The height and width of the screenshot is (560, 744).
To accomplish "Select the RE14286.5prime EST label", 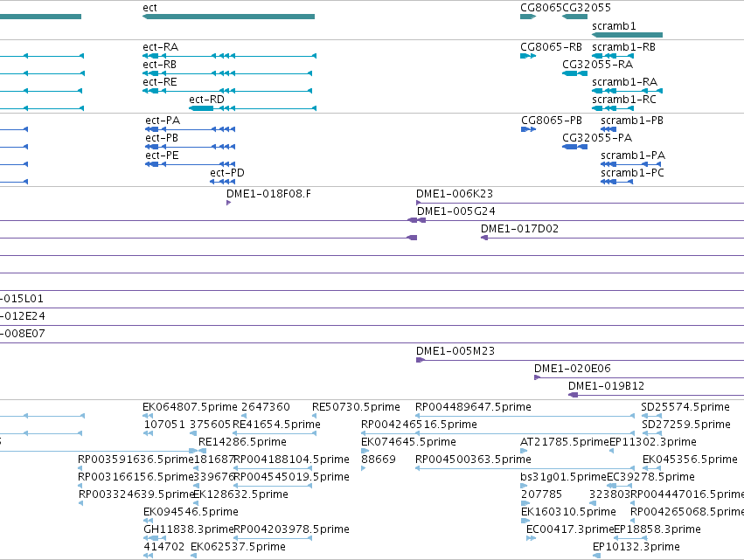I will point(242,442).
